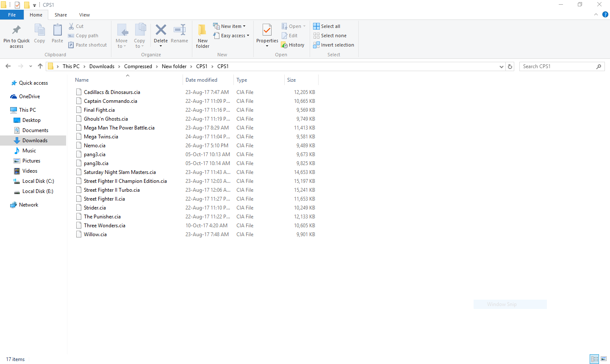The height and width of the screenshot is (364, 610).
Task: Select Network in navigation pane
Action: (x=28, y=205)
